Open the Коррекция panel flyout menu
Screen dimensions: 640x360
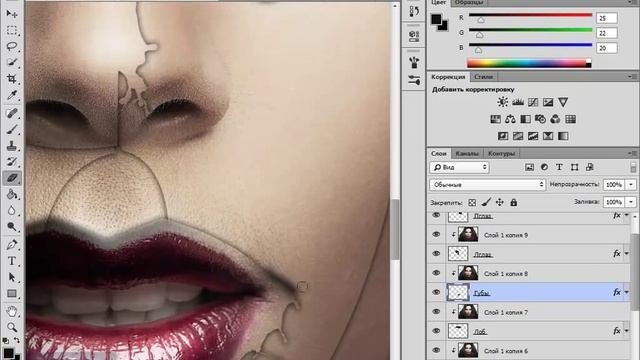[x=633, y=76]
